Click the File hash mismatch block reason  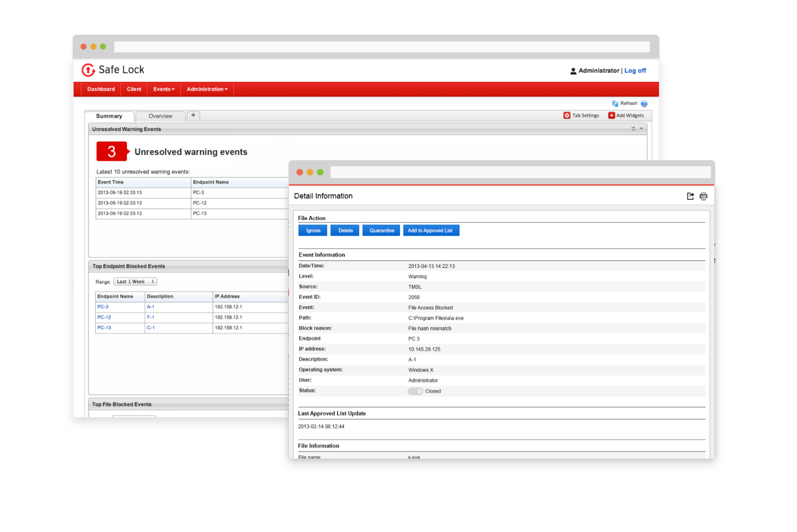(430, 329)
